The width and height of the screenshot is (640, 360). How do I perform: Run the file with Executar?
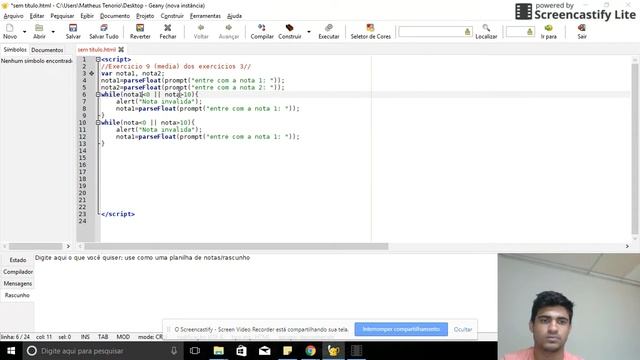(329, 31)
